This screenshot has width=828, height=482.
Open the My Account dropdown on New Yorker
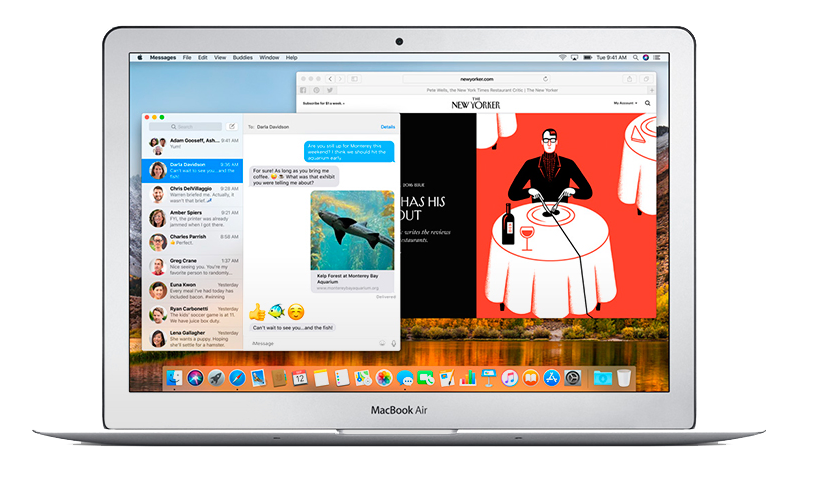[x=625, y=103]
